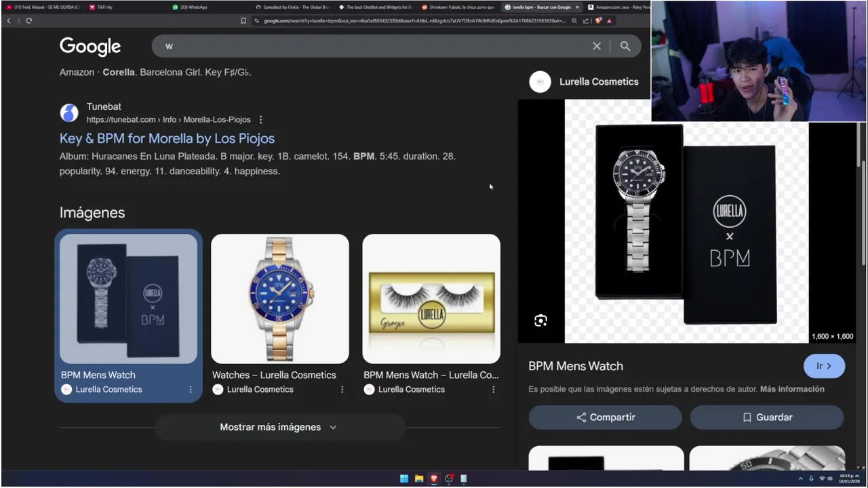
Task: Click the Ir button for BPM Mens Watch
Action: 824,366
